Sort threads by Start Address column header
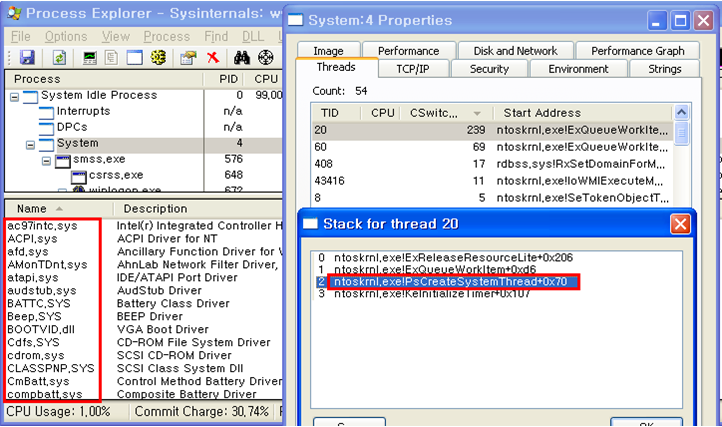722x427 pixels. (582, 113)
